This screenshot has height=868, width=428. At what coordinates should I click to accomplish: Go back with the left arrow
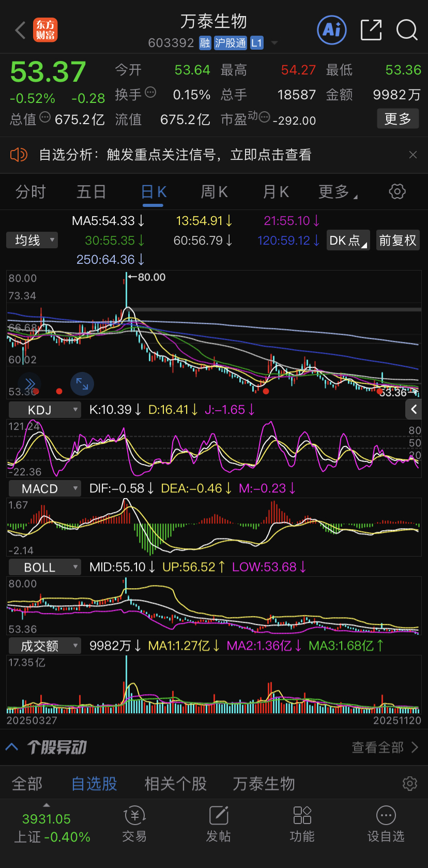(20, 31)
